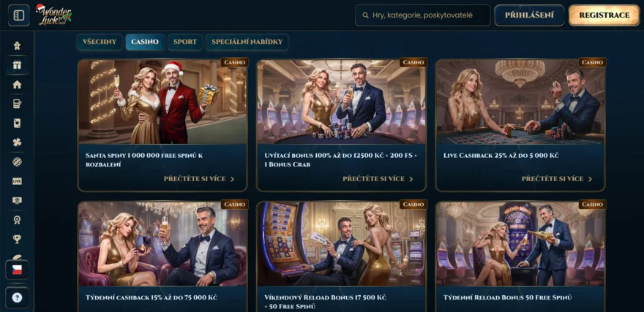Screen dimensions: 644x312
Task: Open the playing card icon in sidebar
Action: tap(17, 123)
